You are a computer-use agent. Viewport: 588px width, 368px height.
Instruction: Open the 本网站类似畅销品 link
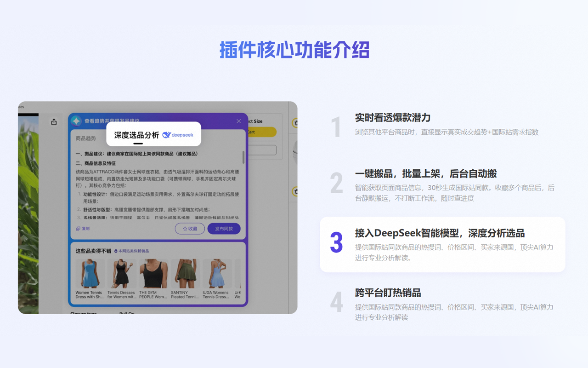pyautogui.click(x=134, y=251)
